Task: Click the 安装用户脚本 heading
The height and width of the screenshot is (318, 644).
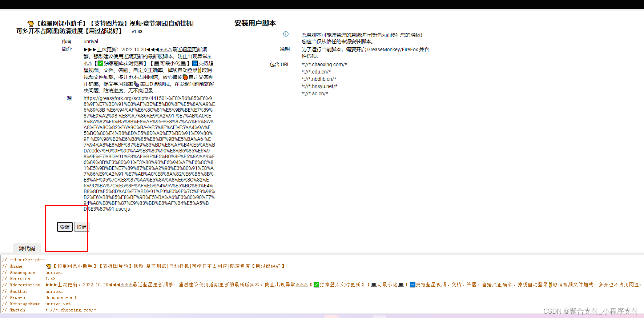Action: (x=255, y=23)
